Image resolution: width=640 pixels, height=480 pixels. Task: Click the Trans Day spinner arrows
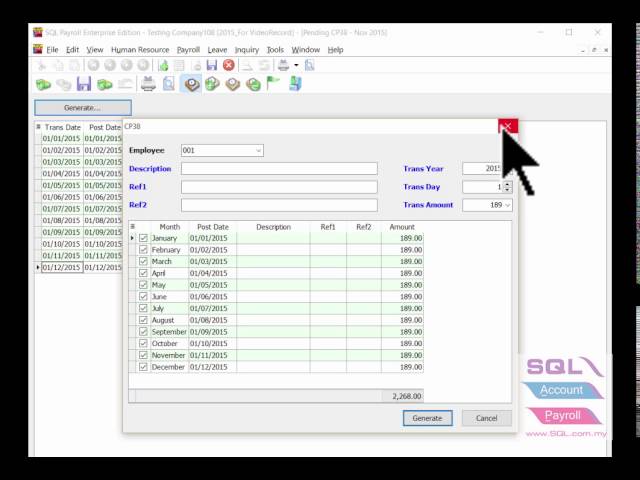pyautogui.click(x=507, y=187)
